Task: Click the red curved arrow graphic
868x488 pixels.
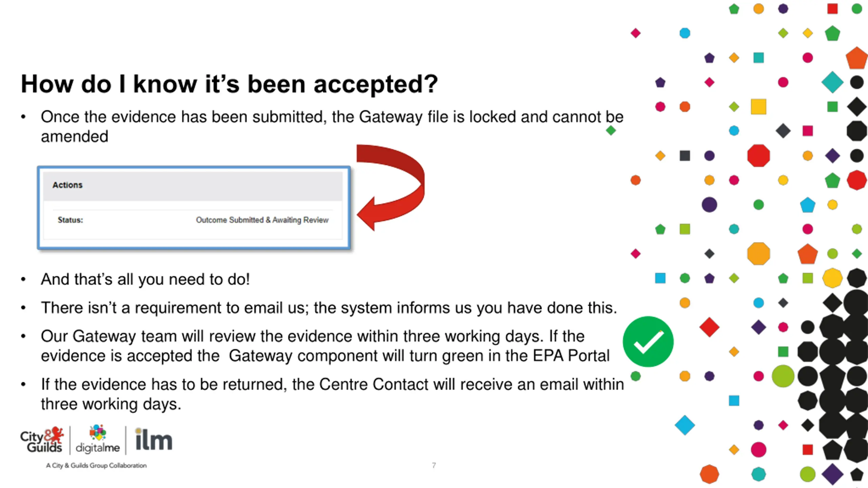Action: 391,187
